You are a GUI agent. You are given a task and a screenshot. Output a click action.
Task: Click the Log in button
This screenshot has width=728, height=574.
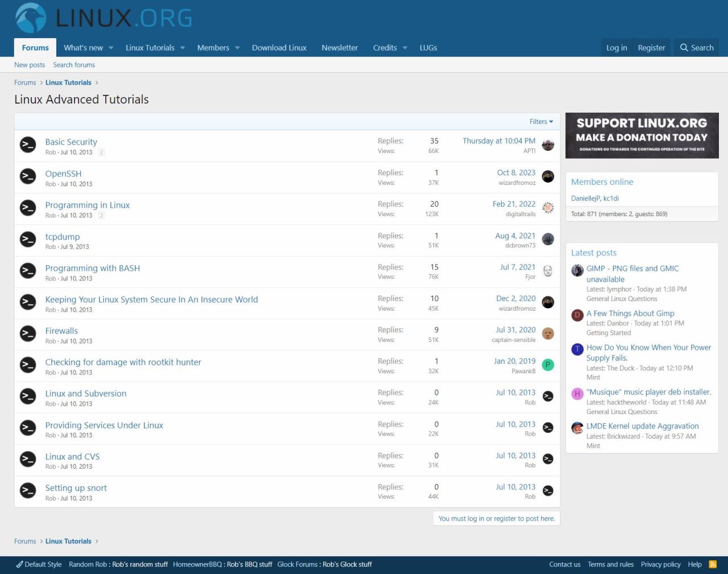(617, 48)
